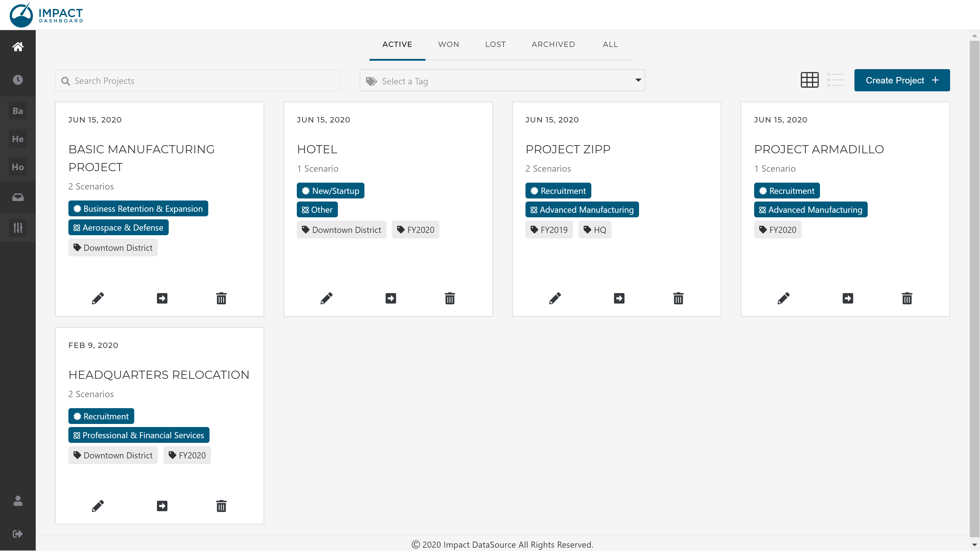Switch to the Lost tab

coord(495,44)
